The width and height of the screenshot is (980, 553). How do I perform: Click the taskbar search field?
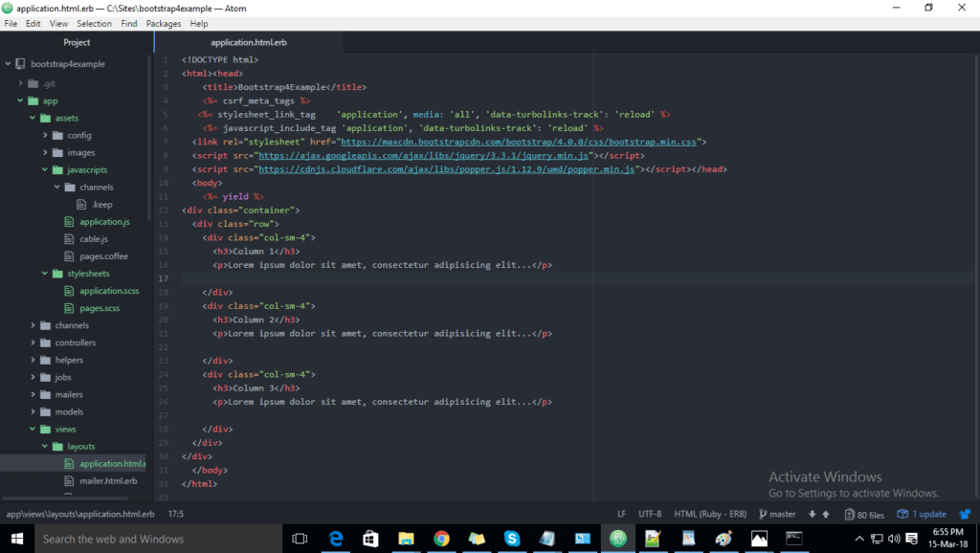point(158,539)
